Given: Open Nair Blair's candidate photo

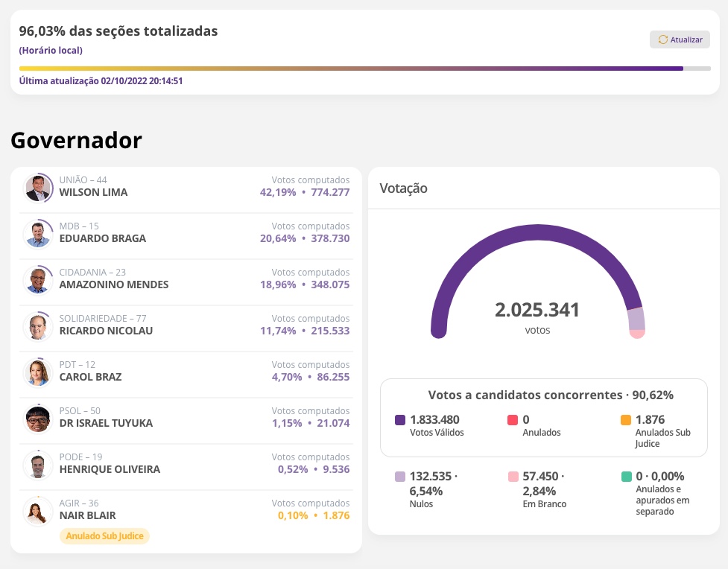Looking at the screenshot, I should (x=37, y=511).
